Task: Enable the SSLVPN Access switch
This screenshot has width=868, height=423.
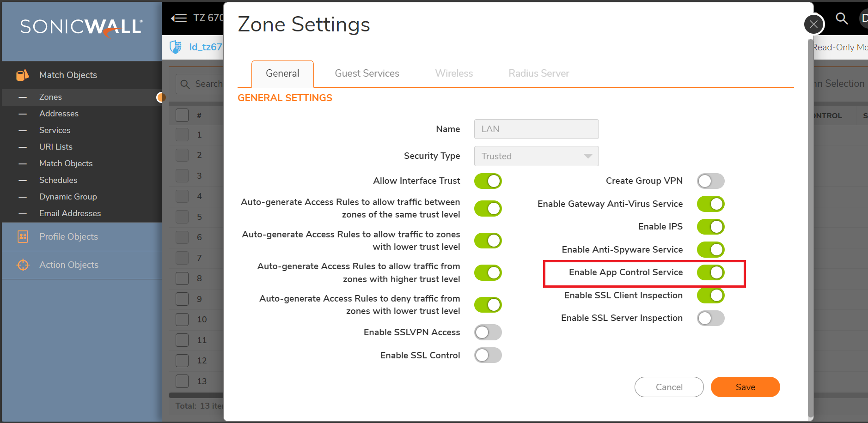Action: (488, 332)
